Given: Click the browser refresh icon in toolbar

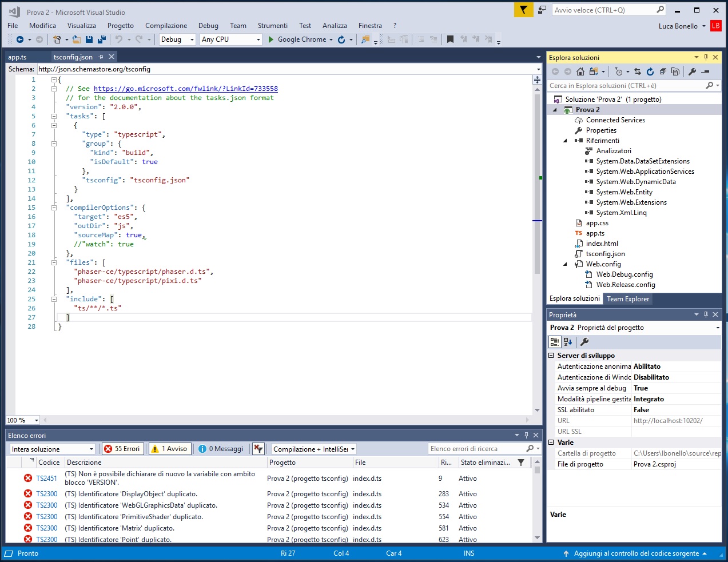Looking at the screenshot, I should point(341,39).
